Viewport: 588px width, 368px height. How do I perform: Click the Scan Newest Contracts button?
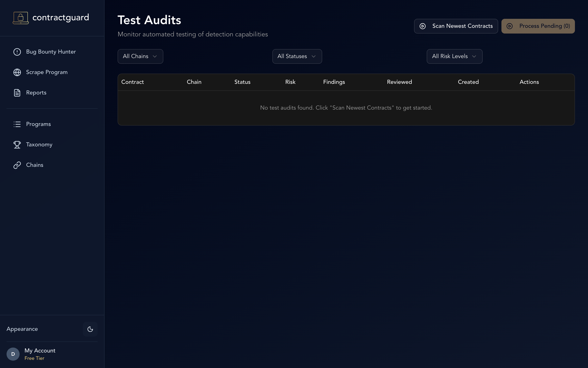click(x=456, y=26)
